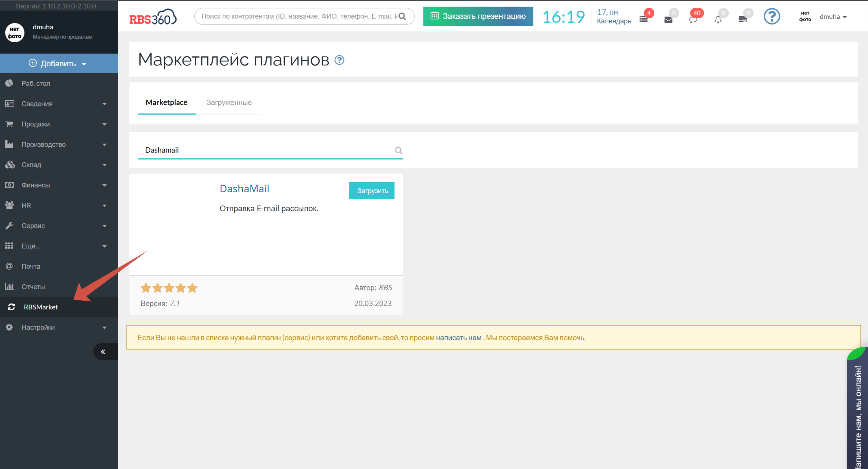Click Заказать презентацию button
The image size is (868, 469).
pyautogui.click(x=478, y=16)
